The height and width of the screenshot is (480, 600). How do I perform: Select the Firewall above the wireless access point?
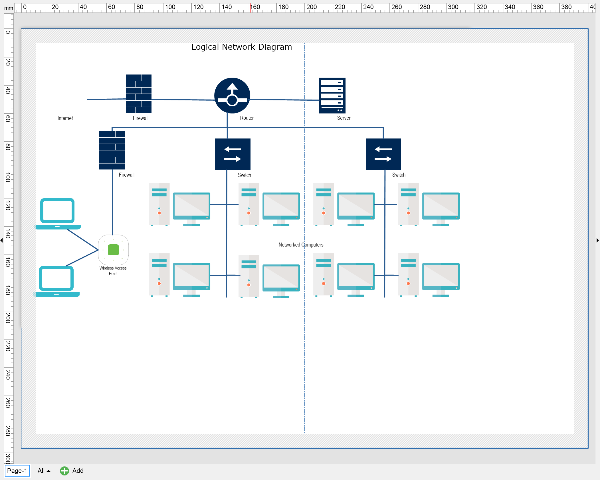[112, 150]
